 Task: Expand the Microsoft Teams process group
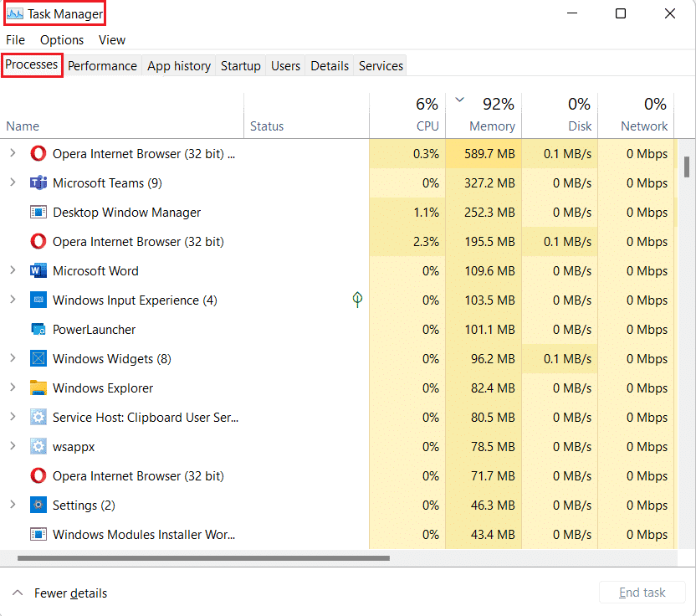pos(14,182)
